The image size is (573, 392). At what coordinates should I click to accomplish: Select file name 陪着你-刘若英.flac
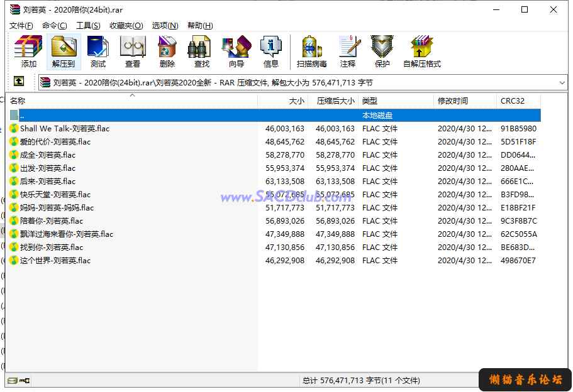[x=52, y=221]
